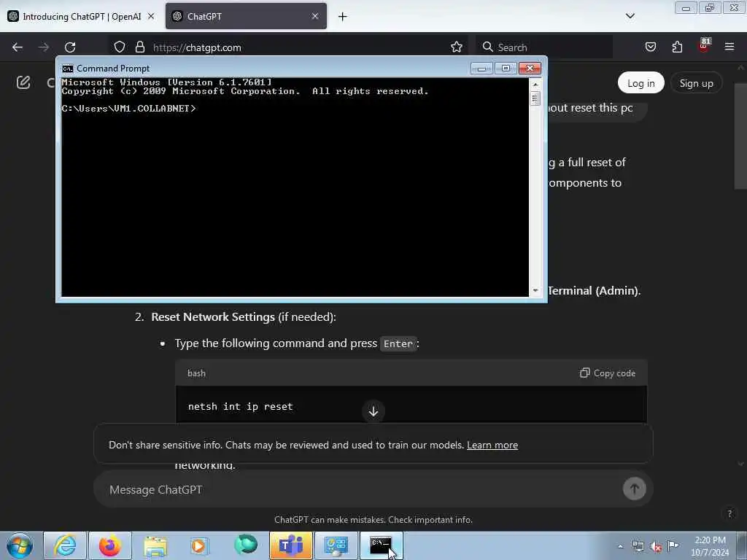This screenshot has height=560, width=747.
Task: Click the browser back arrow
Action: (x=18, y=47)
